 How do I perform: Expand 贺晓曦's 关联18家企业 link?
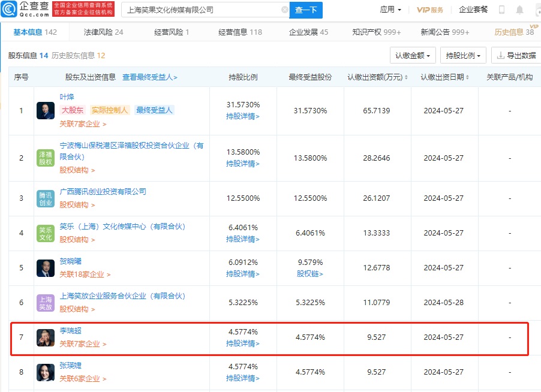[85, 275]
